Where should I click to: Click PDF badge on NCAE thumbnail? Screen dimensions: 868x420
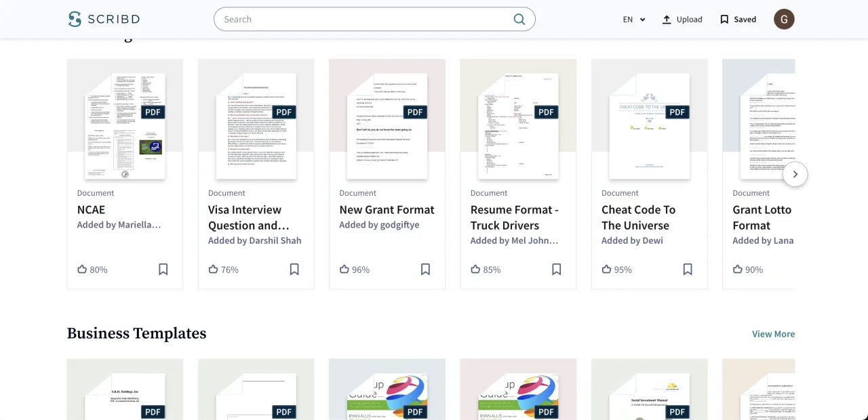(x=153, y=112)
